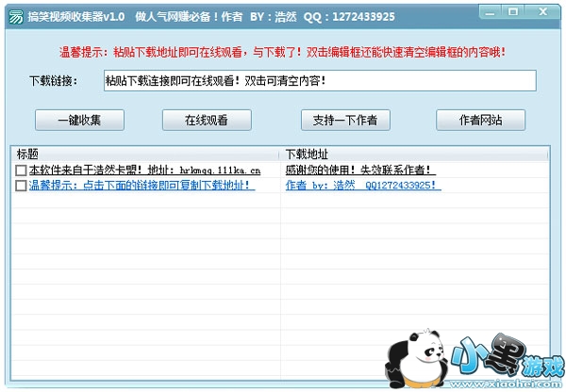Click the red 温馨提示 notice text
The width and height of the screenshot is (566, 392).
click(x=282, y=52)
